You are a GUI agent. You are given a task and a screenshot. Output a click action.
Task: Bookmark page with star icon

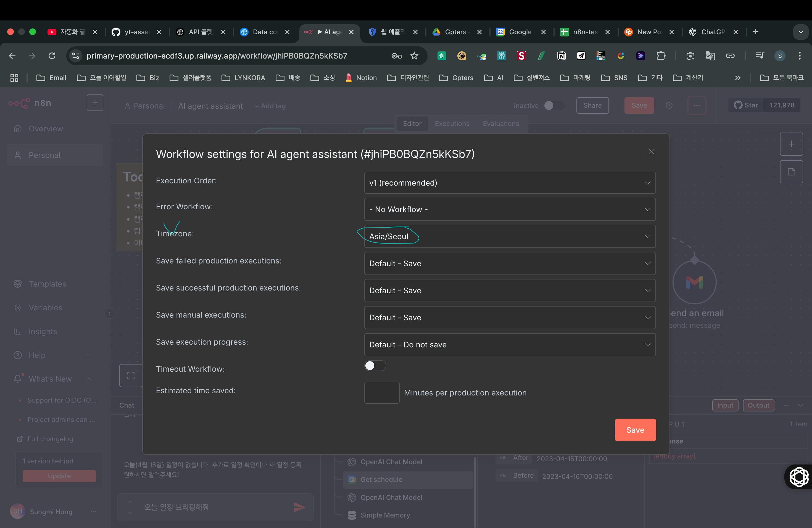click(414, 56)
